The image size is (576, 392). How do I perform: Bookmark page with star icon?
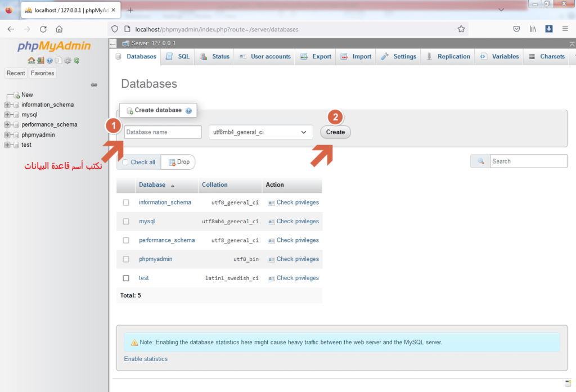(x=461, y=29)
